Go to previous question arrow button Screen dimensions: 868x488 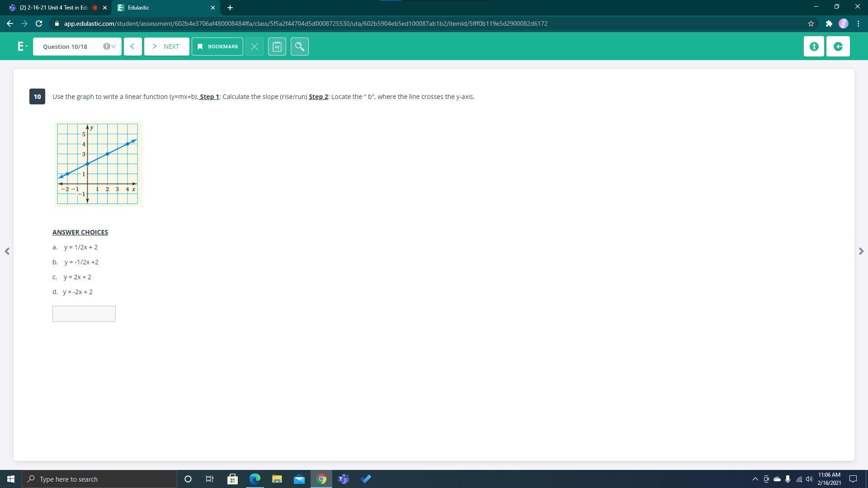(x=132, y=47)
